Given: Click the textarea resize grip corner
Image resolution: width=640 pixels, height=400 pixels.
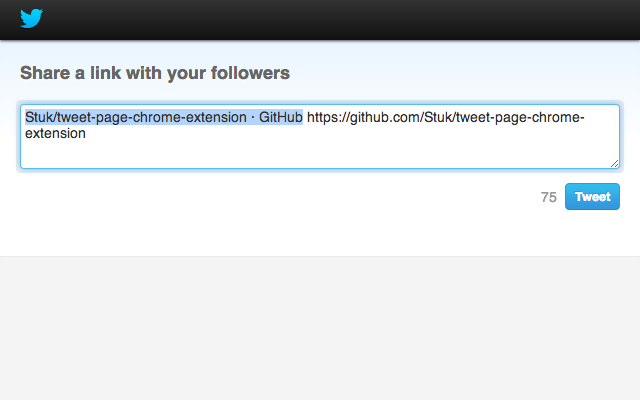Looking at the screenshot, I should point(614,163).
